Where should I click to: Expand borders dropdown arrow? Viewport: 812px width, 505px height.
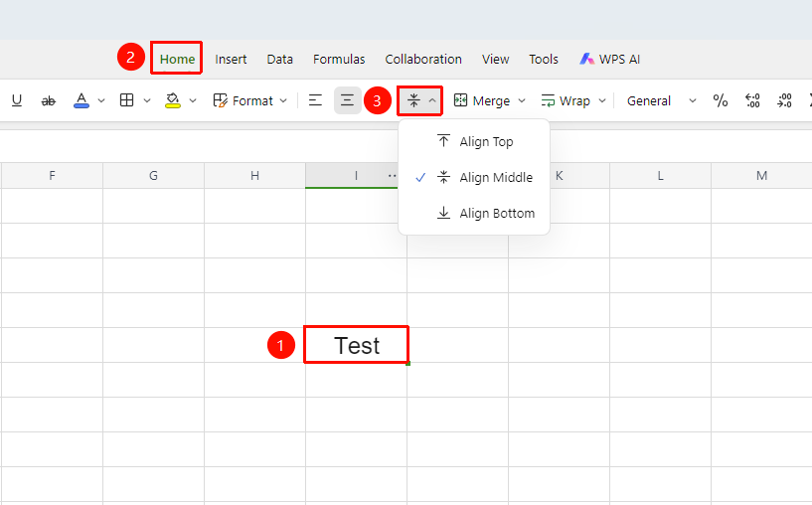pyautogui.click(x=147, y=100)
